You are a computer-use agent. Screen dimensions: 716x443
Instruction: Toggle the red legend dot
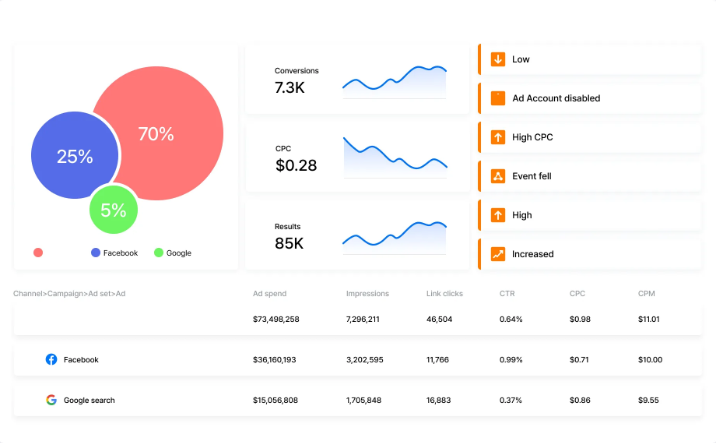click(38, 253)
